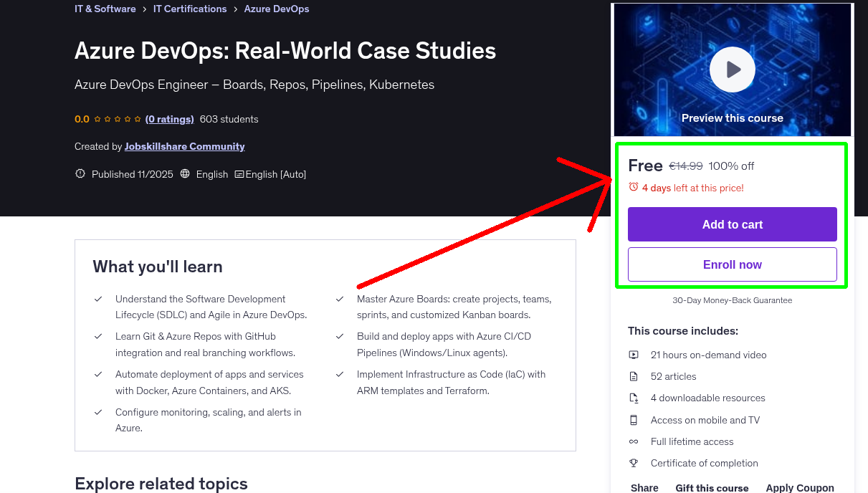Click the on-demand video icon
The image size is (868, 493).
click(x=634, y=354)
